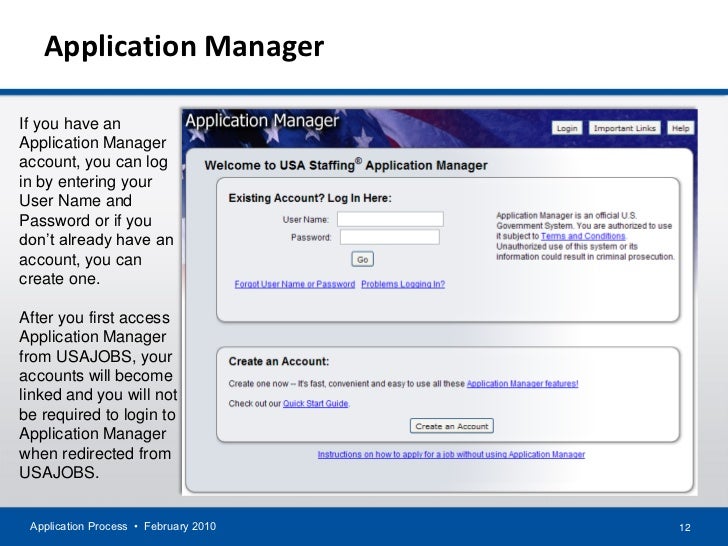Viewport: 728px width, 546px height.
Task: Focus the Password input field
Action: coord(390,238)
